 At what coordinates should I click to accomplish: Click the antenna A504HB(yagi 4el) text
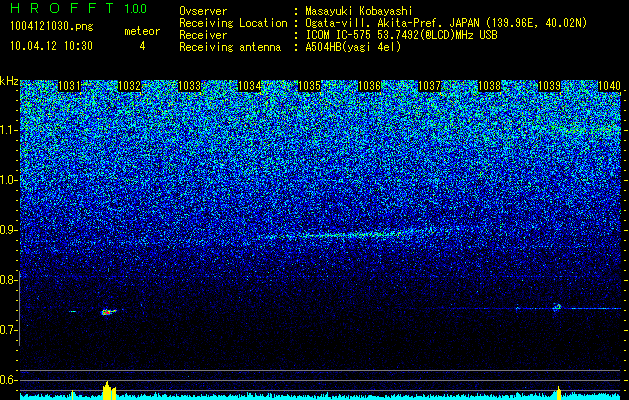(353, 47)
